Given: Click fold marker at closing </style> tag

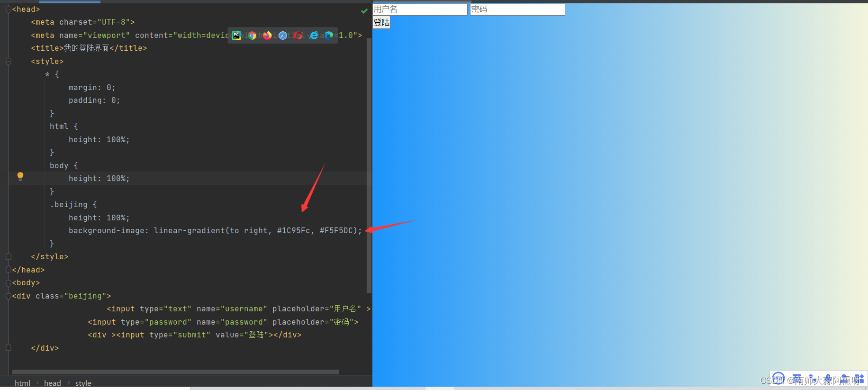Looking at the screenshot, I should point(8,256).
